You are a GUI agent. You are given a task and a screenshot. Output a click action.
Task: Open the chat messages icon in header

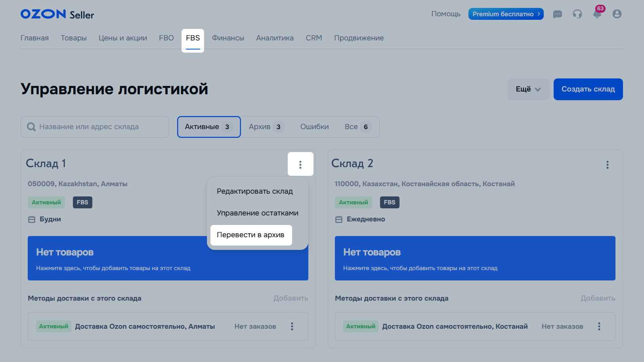pos(558,14)
